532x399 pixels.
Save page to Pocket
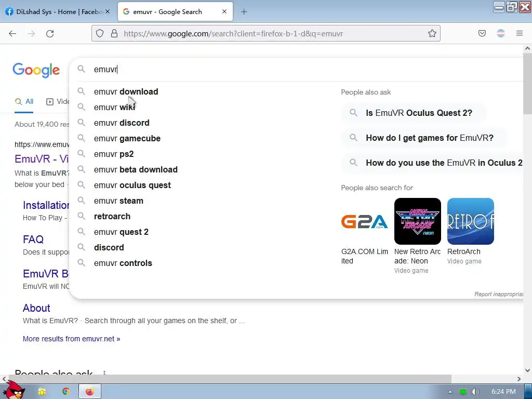coord(482,33)
